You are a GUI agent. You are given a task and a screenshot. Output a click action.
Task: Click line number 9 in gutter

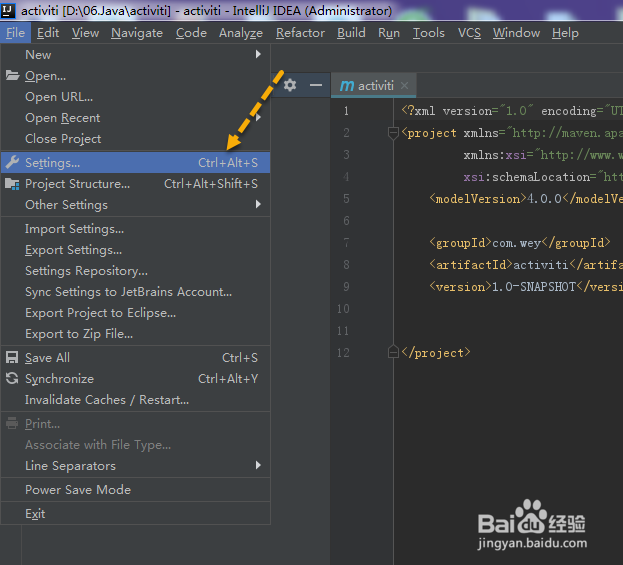pyautogui.click(x=346, y=286)
